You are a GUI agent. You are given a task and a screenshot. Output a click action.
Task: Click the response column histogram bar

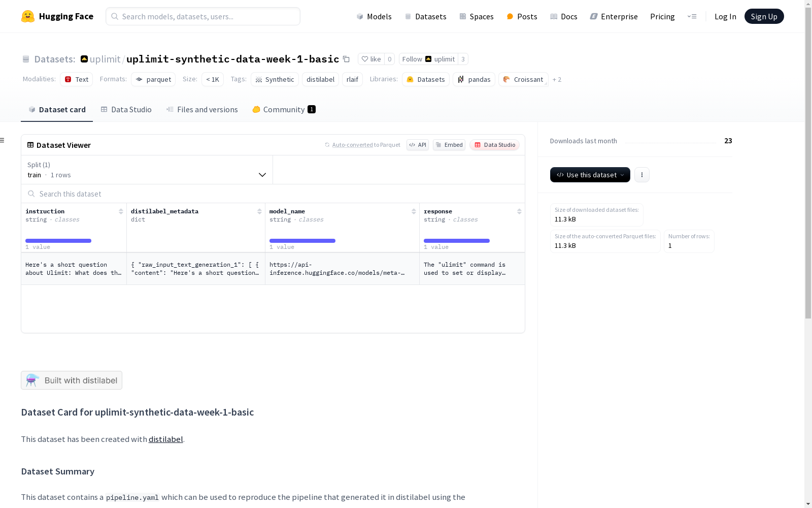[457, 241]
